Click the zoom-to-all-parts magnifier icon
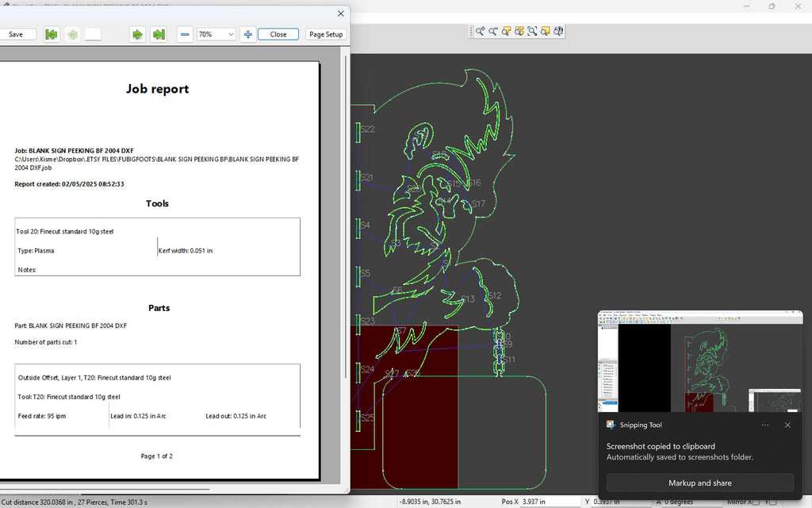Screen dimensions: 812x508 click(519, 31)
